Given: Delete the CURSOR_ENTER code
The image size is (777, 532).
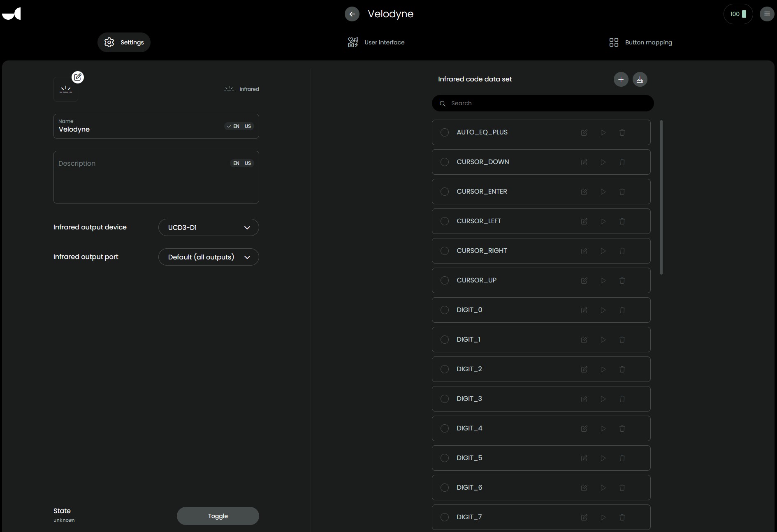Looking at the screenshot, I should pyautogui.click(x=622, y=192).
